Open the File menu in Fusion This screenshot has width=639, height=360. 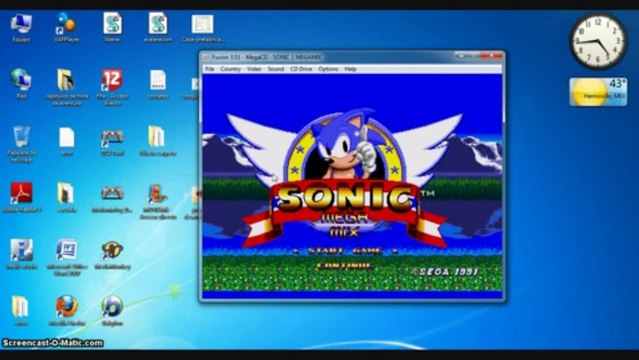click(209, 69)
